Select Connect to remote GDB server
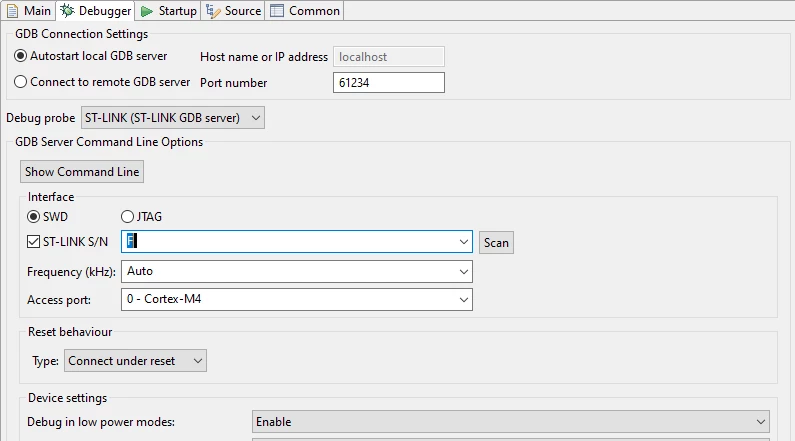Screen dimensions: 795x441 [20, 82]
